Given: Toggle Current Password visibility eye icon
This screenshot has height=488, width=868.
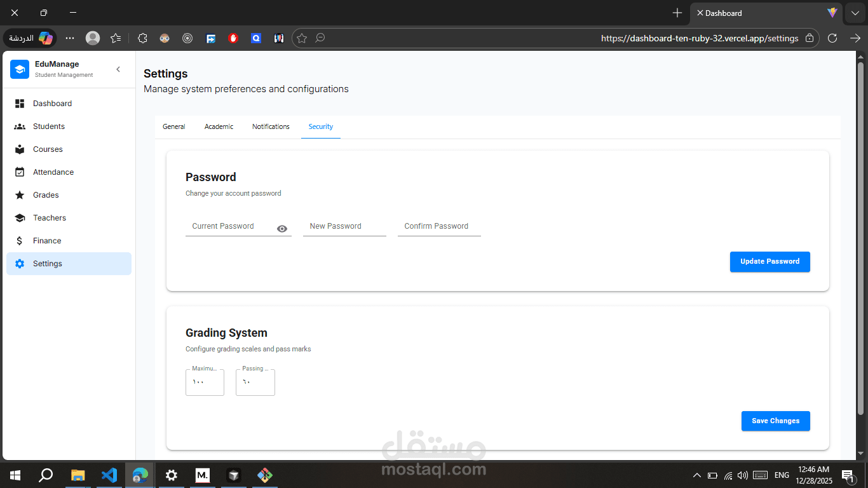Looking at the screenshot, I should click(282, 229).
